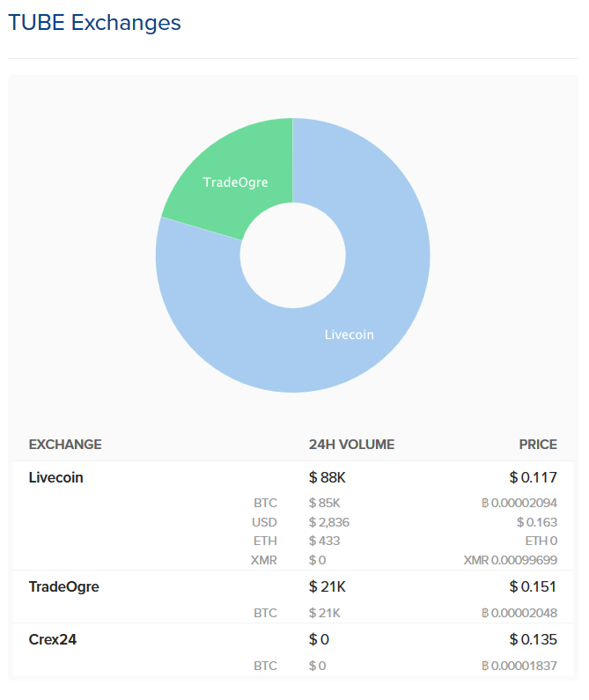Click the TUBE Exchanges heading
Screen dimensions: 589x700
(94, 23)
